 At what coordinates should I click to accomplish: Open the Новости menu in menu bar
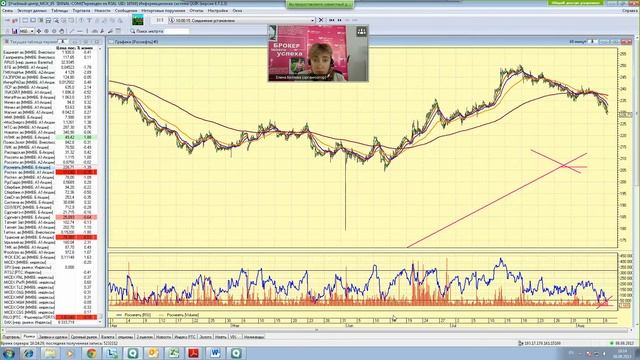[102, 11]
